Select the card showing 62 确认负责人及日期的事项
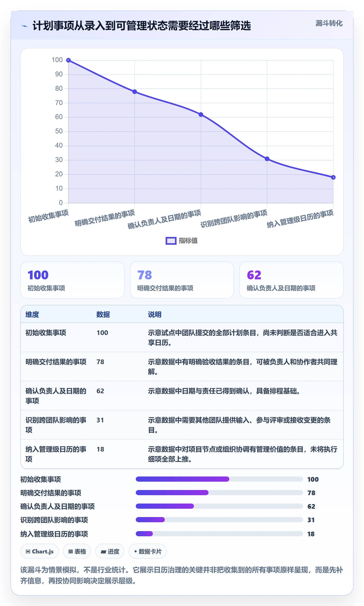The image size is (364, 606). 291,280
